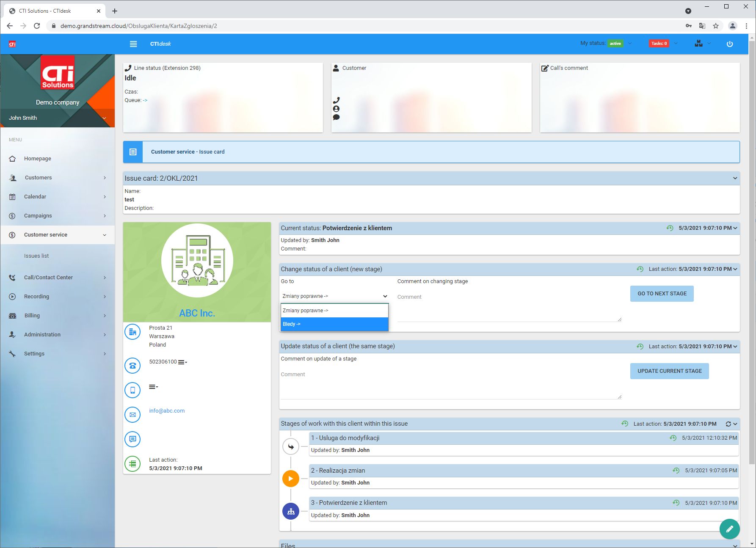The width and height of the screenshot is (756, 548).
Task: Click the Queue -> link in Line status
Action: click(x=145, y=100)
